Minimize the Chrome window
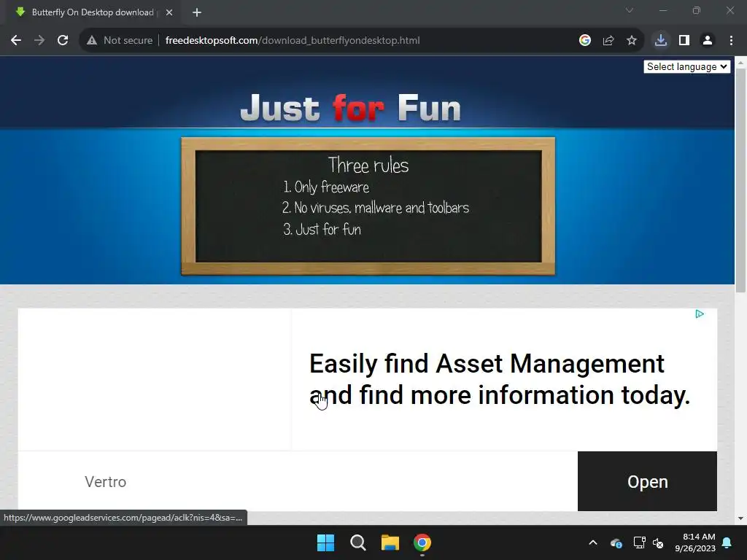This screenshot has height=560, width=747. (x=663, y=10)
